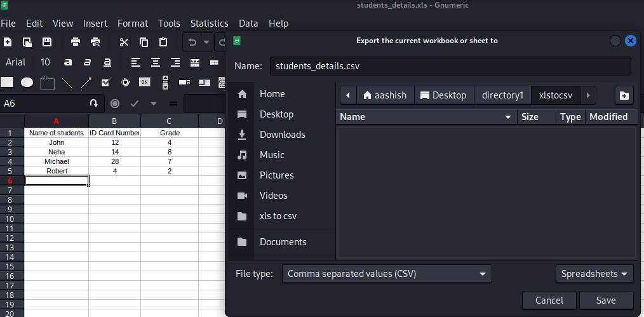Click the go-to arrow in cell name box
Screen dimensions: 644x317
tap(94, 104)
